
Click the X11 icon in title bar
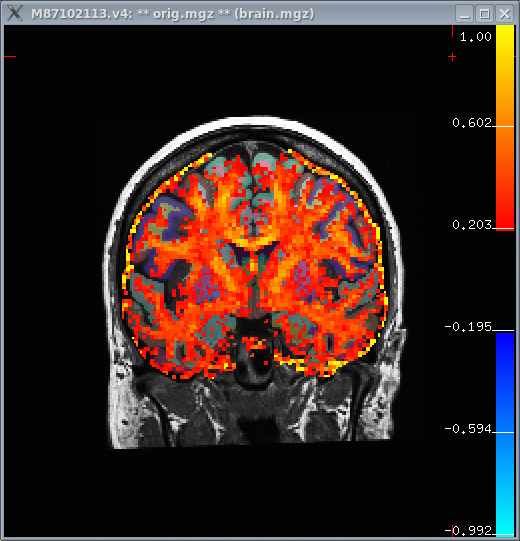15,14
